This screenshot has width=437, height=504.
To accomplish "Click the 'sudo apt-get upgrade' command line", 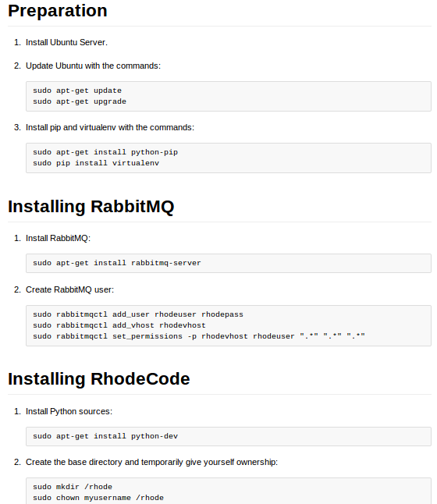I will 80,101.
